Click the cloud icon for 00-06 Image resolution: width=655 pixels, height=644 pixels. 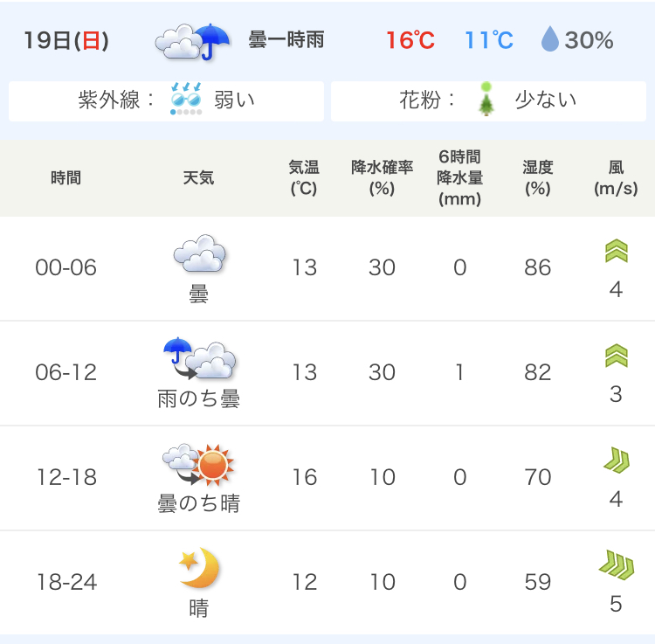(199, 253)
